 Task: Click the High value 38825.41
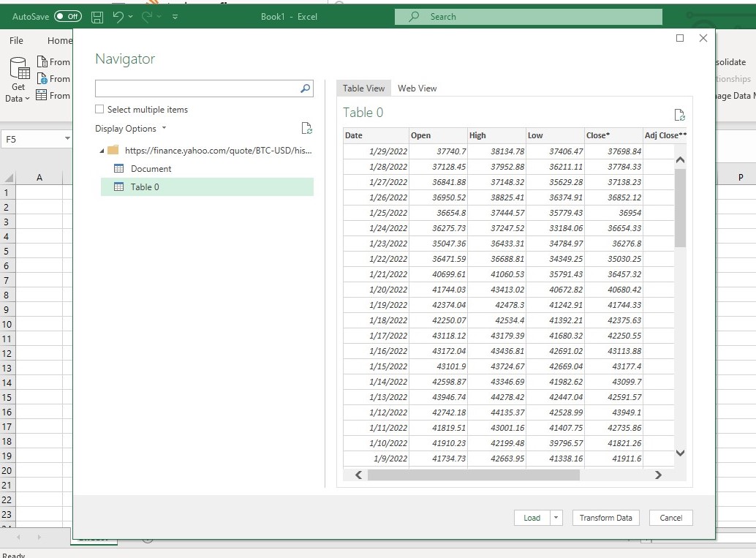click(496, 197)
